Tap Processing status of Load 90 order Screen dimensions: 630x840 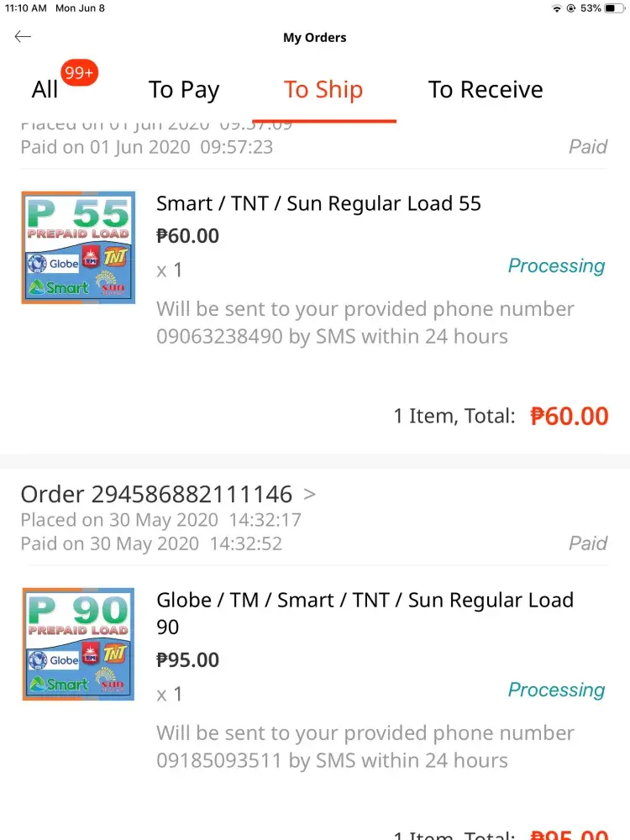(556, 690)
